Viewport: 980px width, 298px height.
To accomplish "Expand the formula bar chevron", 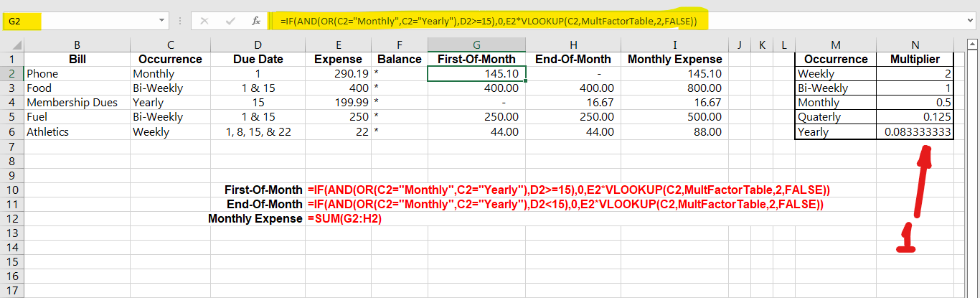I will pyautogui.click(x=971, y=22).
